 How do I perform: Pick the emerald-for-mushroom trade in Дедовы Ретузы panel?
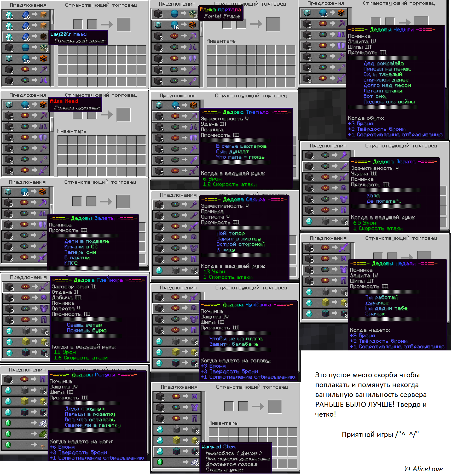(25, 445)
